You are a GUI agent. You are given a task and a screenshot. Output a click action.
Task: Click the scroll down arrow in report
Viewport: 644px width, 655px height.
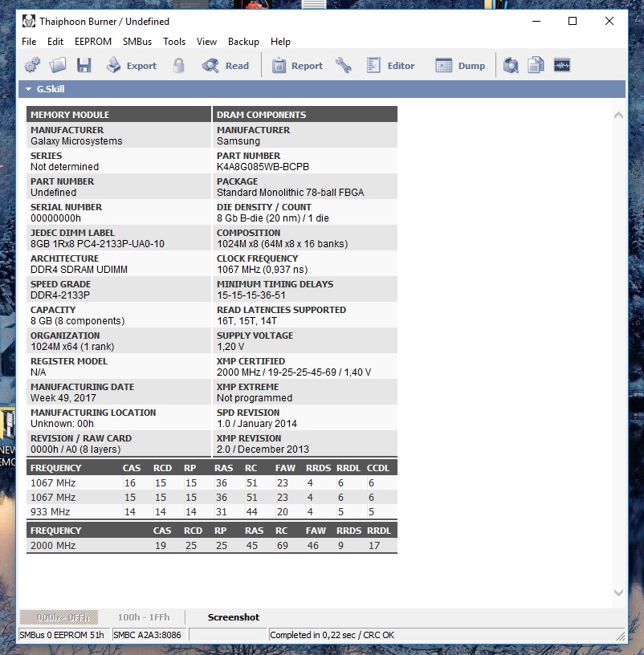pyautogui.click(x=618, y=592)
